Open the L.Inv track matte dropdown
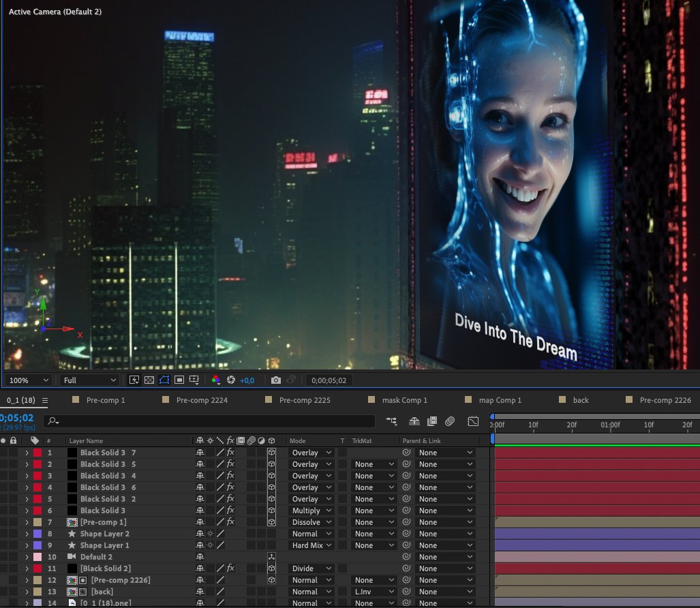This screenshot has height=608, width=700. pyautogui.click(x=374, y=592)
